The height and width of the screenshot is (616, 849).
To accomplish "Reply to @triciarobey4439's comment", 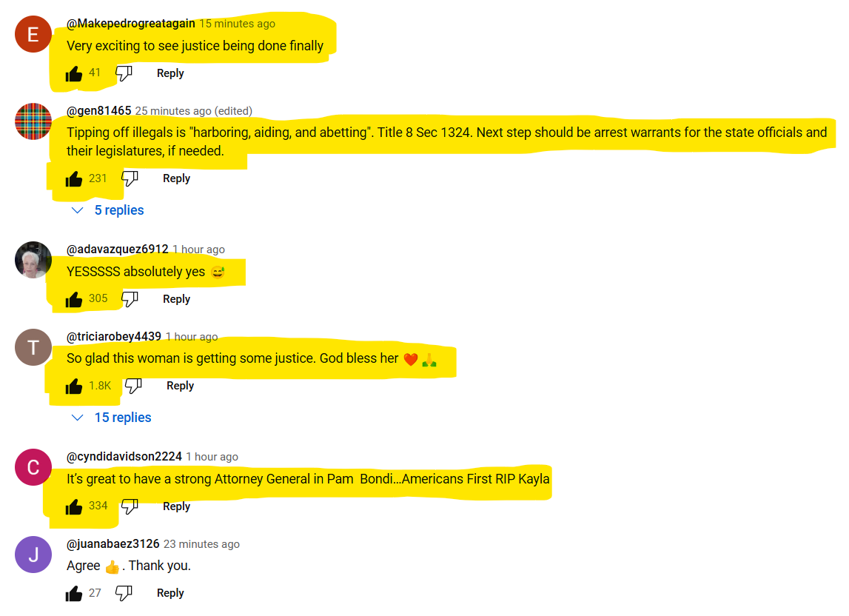I will 181,386.
